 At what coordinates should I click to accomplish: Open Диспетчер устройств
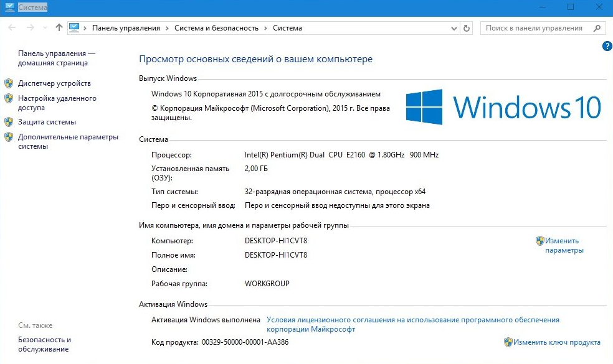pyautogui.click(x=54, y=83)
